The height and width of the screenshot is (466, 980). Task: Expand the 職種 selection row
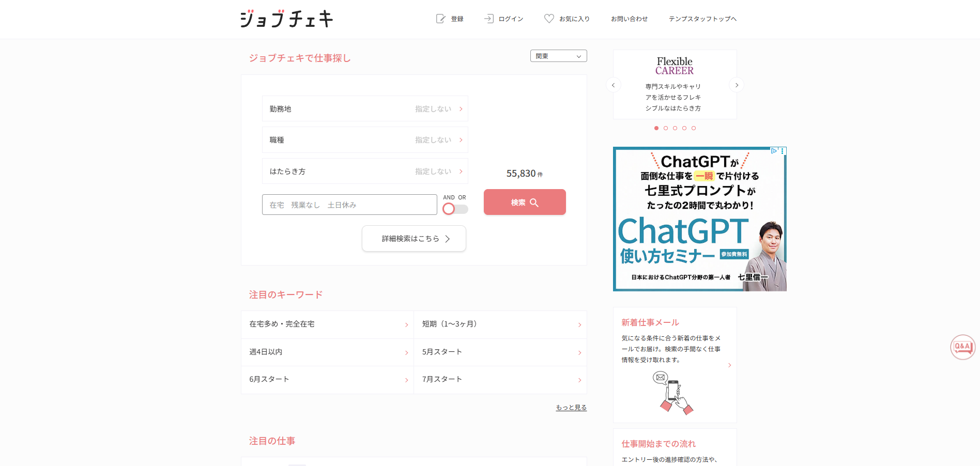point(365,140)
